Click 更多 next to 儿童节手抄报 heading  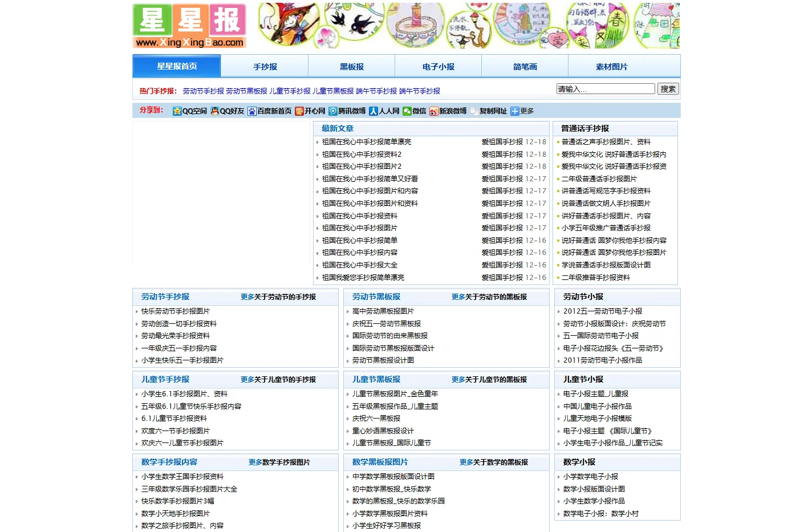click(x=247, y=380)
